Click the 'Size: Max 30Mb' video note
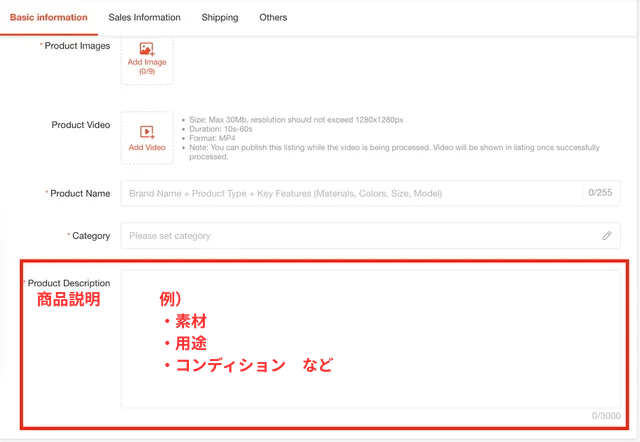The width and height of the screenshot is (640, 442). click(296, 120)
